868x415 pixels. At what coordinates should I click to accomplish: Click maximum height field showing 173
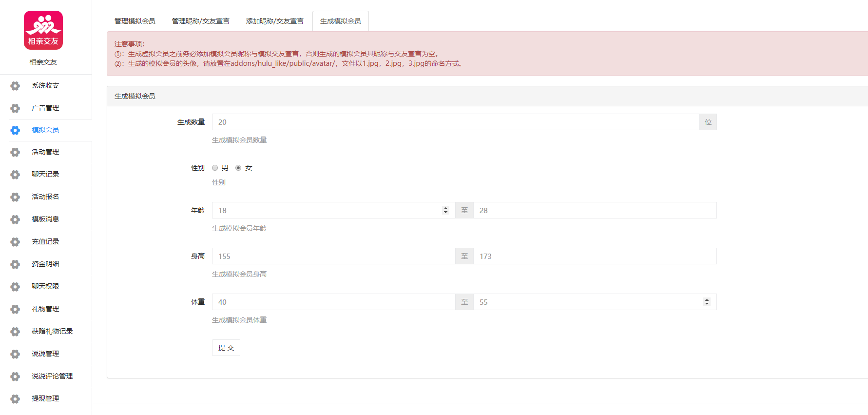[x=595, y=256]
